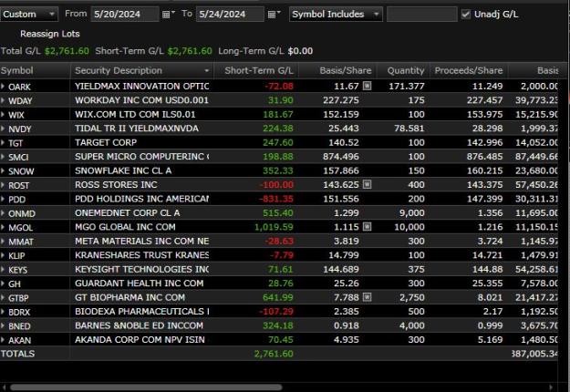Screen dimensions: 570x392
Task: Click the Long-Term G/L $0.00 value
Action: [x=300, y=51]
